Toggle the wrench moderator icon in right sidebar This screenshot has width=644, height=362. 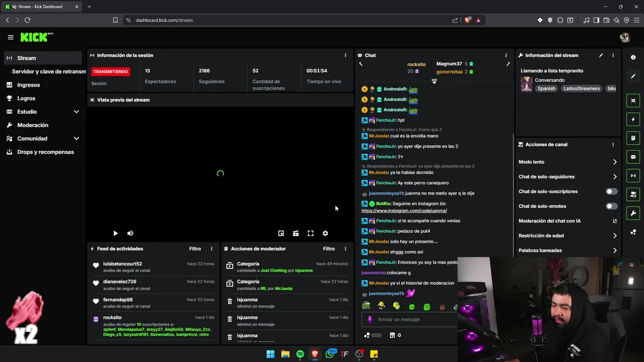point(633,213)
